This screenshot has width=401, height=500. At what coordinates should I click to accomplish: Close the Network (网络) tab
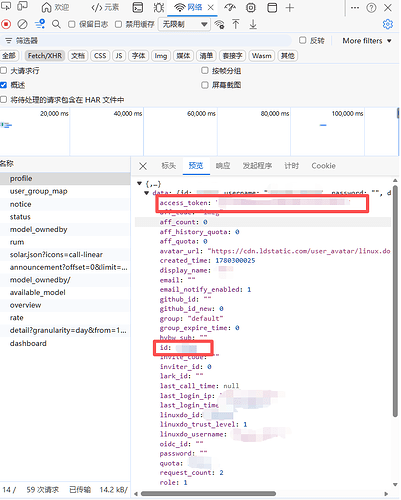point(211,7)
